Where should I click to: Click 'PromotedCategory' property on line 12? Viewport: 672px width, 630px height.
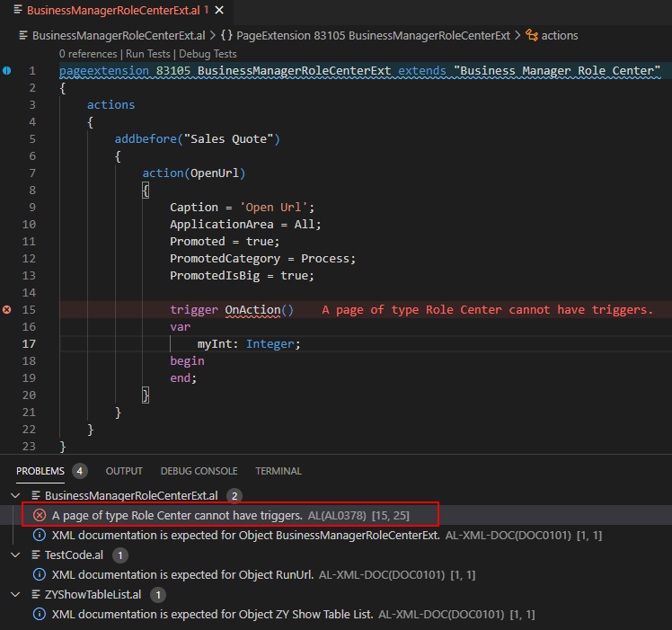coord(225,259)
